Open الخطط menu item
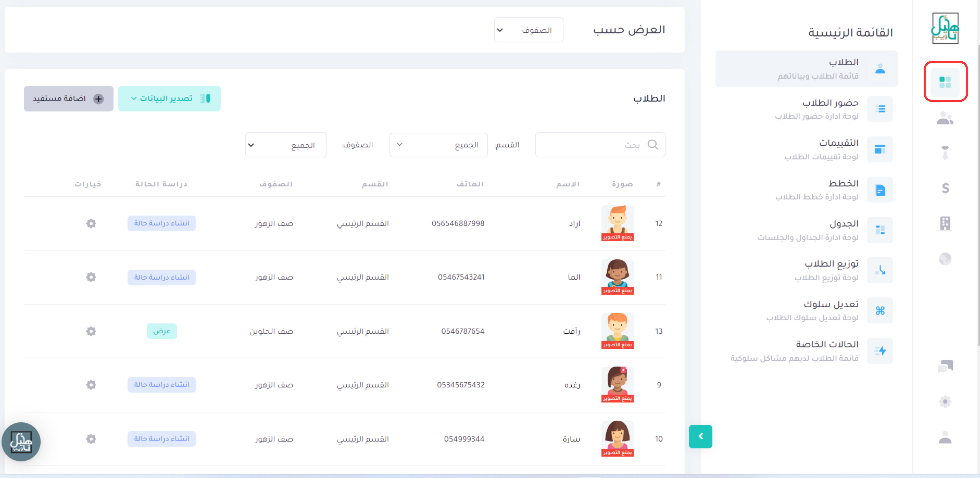This screenshot has width=980, height=478. 806,190
